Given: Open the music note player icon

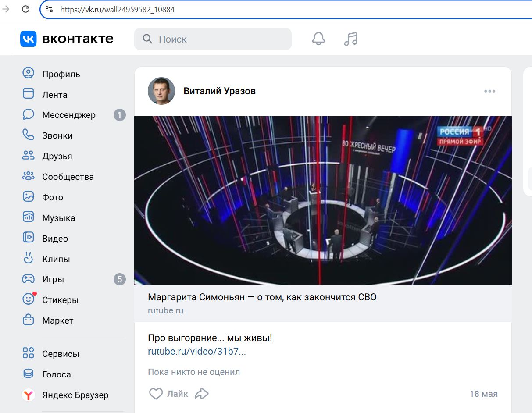Looking at the screenshot, I should pos(351,39).
